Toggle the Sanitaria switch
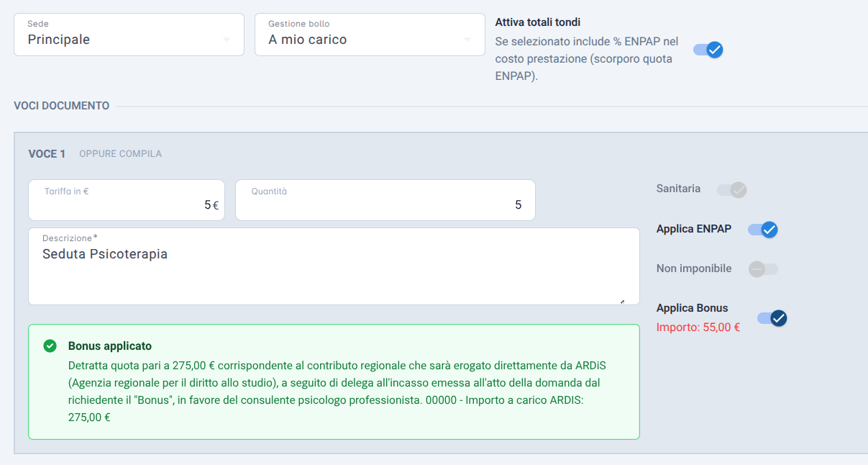 [732, 190]
